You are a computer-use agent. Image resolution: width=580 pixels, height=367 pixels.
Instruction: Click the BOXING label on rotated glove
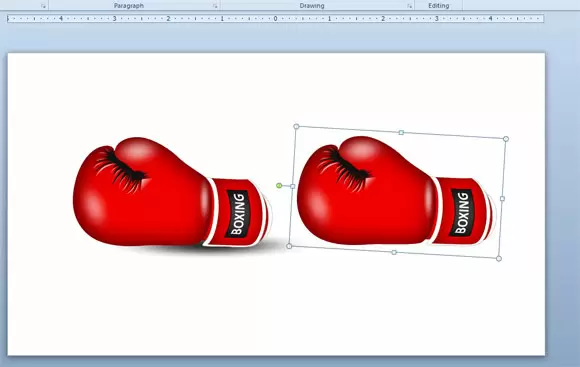(x=462, y=213)
